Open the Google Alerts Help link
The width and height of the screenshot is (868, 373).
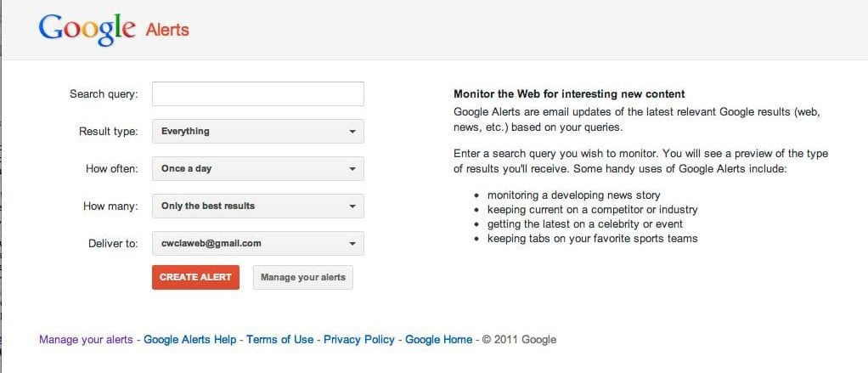coord(190,339)
